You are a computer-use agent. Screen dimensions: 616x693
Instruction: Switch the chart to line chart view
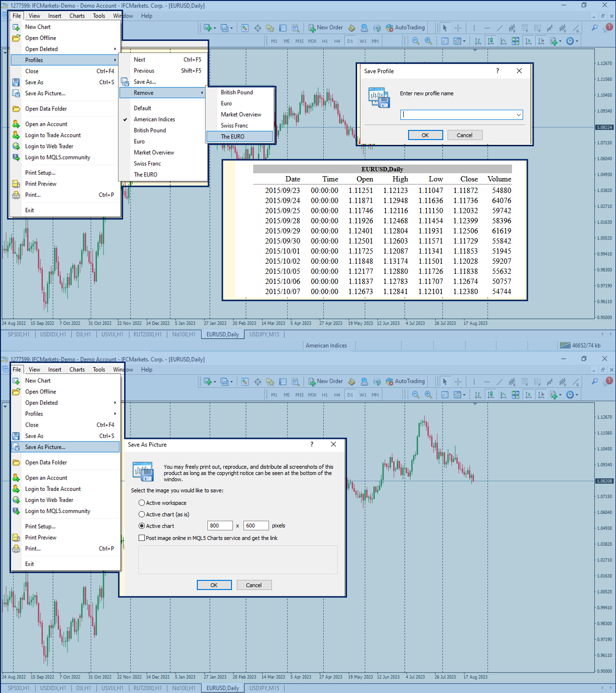tap(503, 41)
